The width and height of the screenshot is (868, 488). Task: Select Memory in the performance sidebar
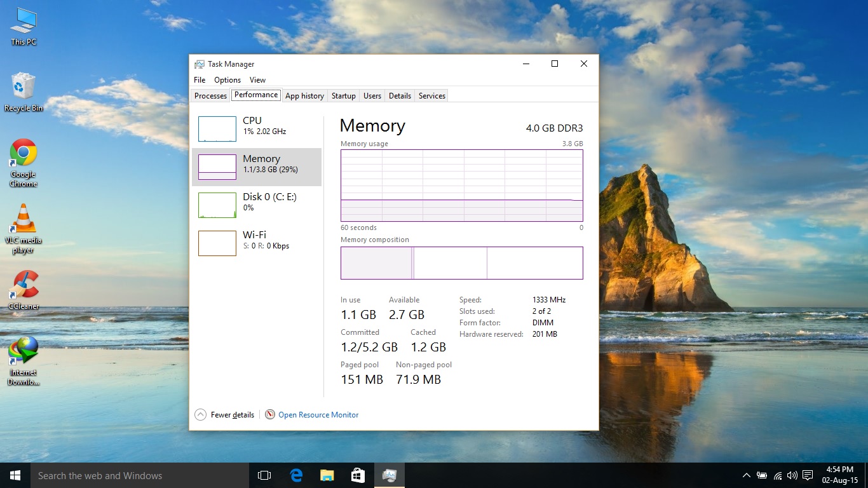257,166
